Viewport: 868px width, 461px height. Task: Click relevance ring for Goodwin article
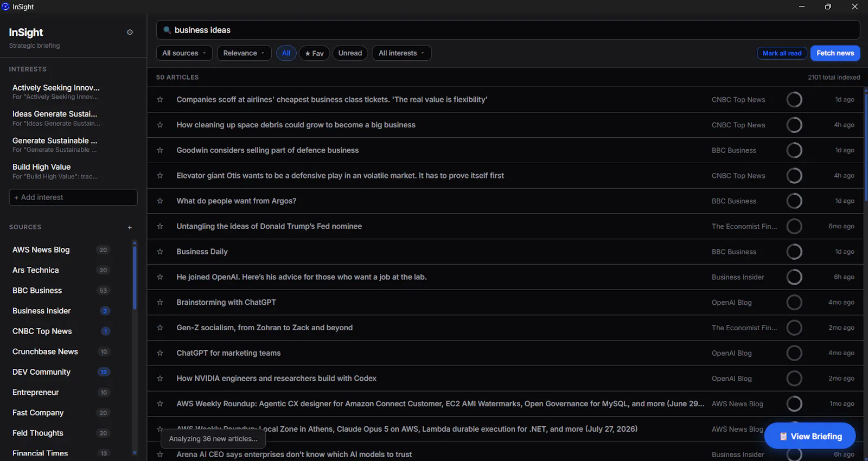(x=794, y=150)
